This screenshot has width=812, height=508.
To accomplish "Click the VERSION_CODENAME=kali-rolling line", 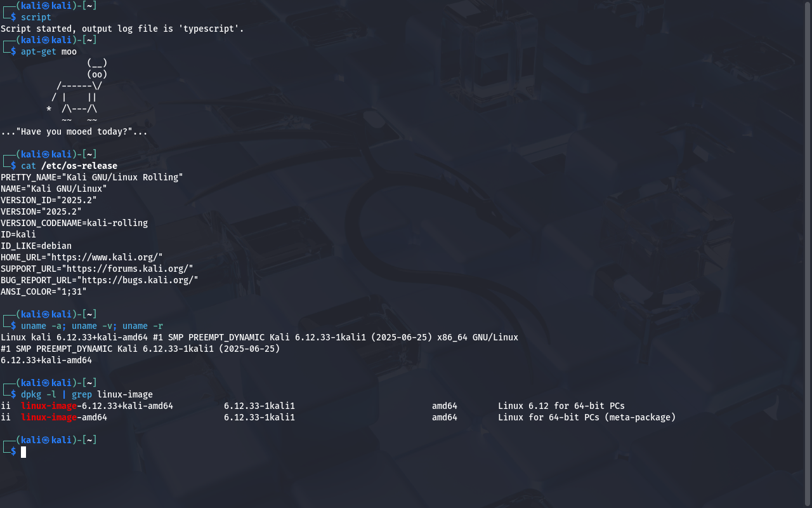I will (x=74, y=223).
